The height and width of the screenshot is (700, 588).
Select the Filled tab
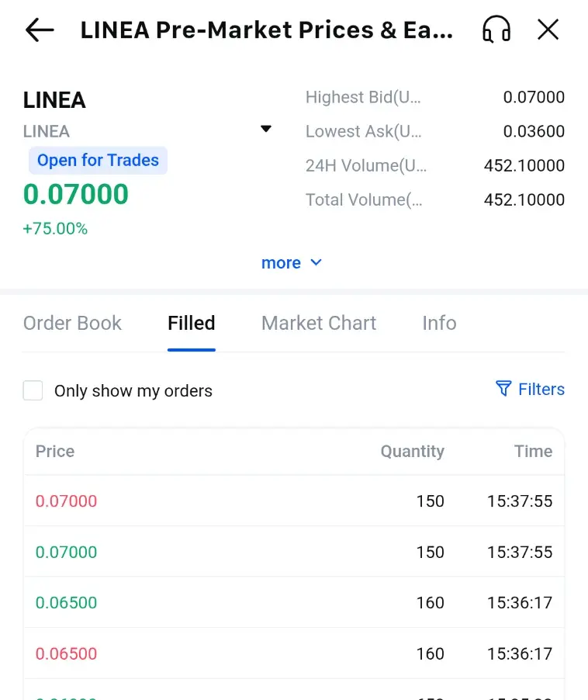coord(192,323)
